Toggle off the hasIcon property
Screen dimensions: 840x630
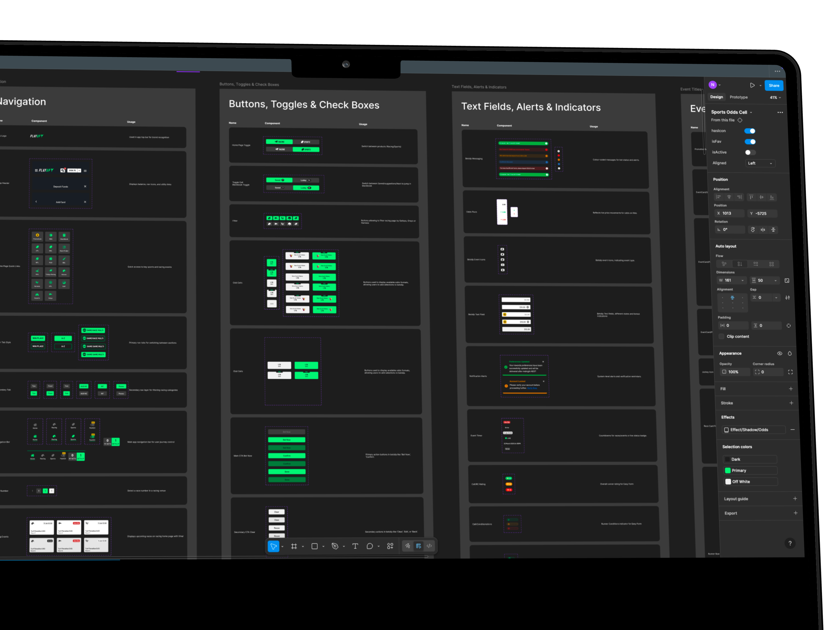[750, 131]
